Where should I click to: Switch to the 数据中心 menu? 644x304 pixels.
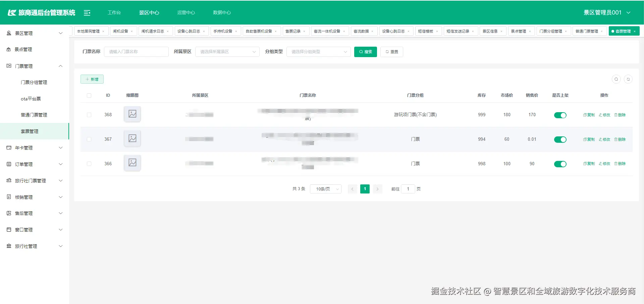point(222,12)
